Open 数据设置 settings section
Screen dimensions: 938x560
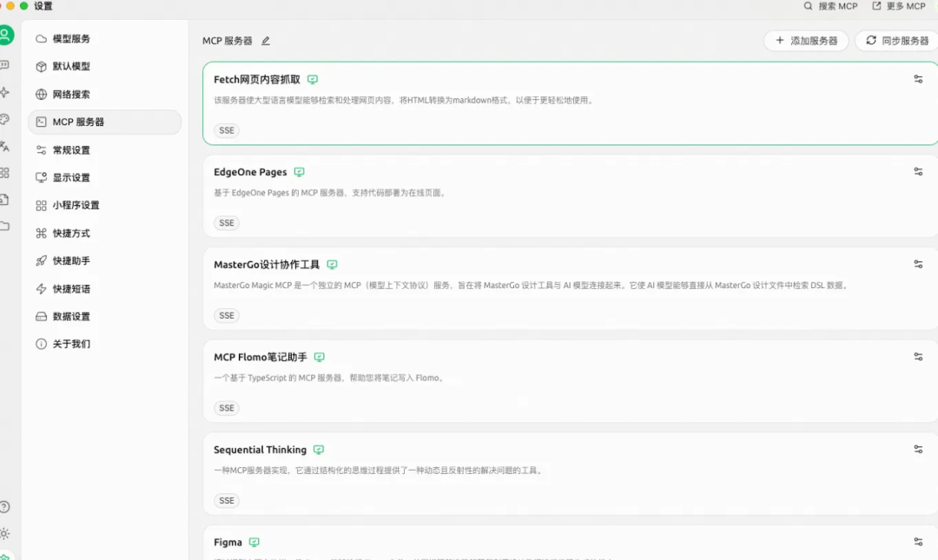click(105, 317)
